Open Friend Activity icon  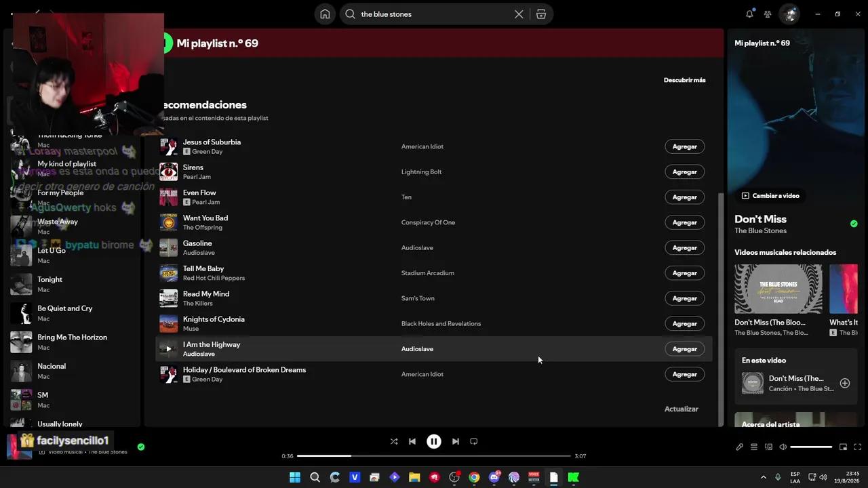click(x=768, y=14)
